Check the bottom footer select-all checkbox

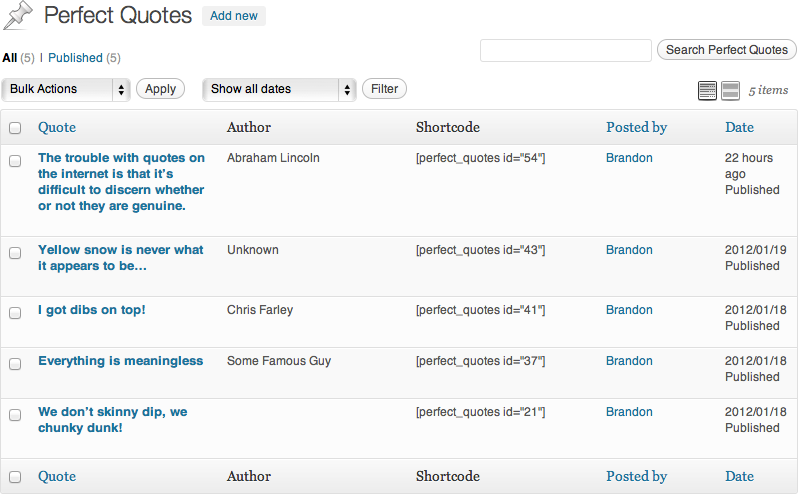tap(15, 477)
